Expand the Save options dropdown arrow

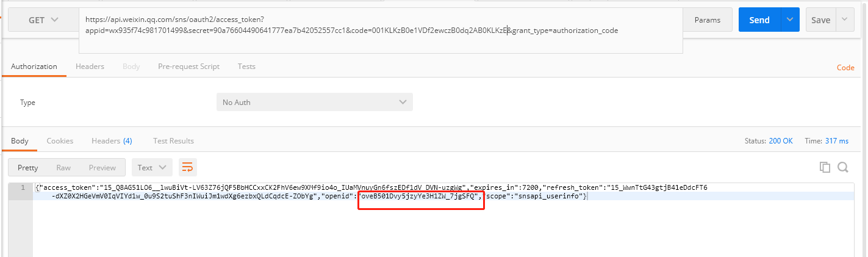[844, 20]
